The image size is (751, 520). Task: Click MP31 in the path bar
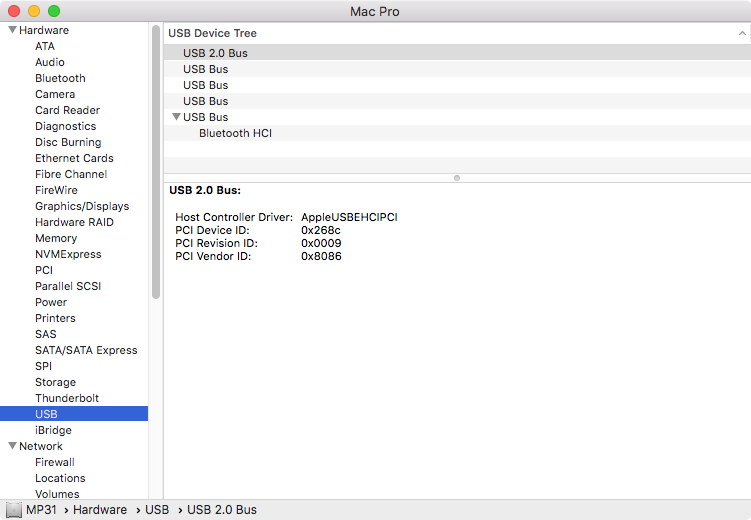click(41, 510)
